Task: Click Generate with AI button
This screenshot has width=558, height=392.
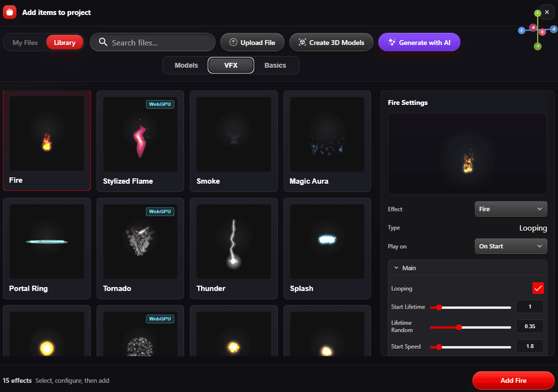Action: [x=419, y=42]
